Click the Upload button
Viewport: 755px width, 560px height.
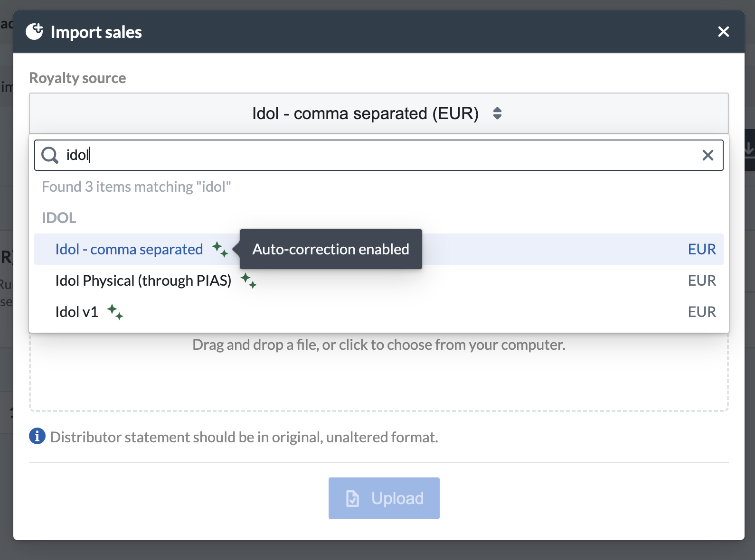(384, 498)
